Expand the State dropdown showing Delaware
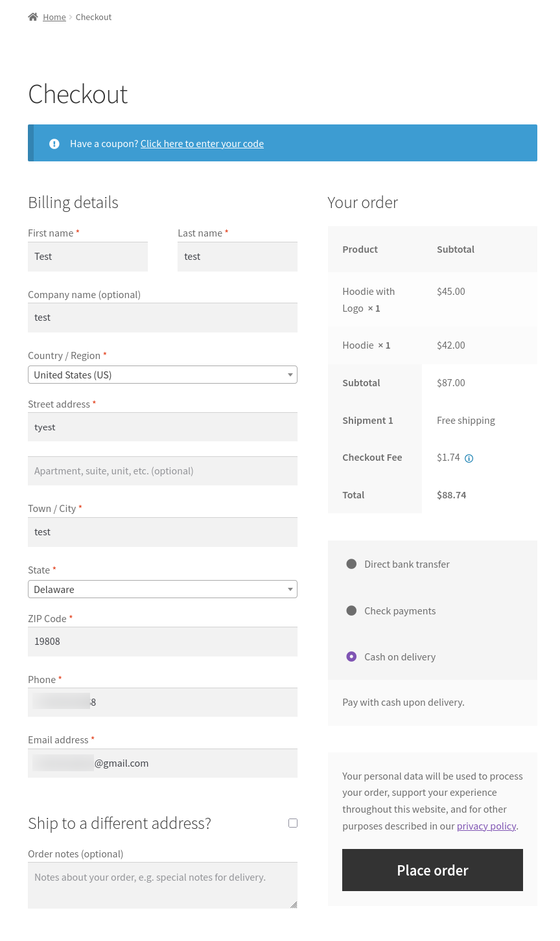The height and width of the screenshot is (941, 560). tap(162, 589)
